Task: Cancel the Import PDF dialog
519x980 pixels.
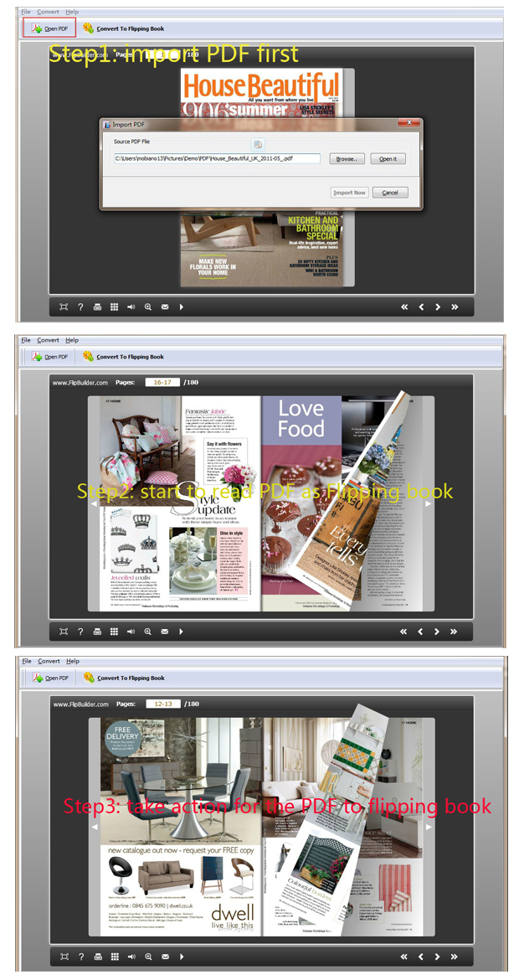Action: coord(390,193)
